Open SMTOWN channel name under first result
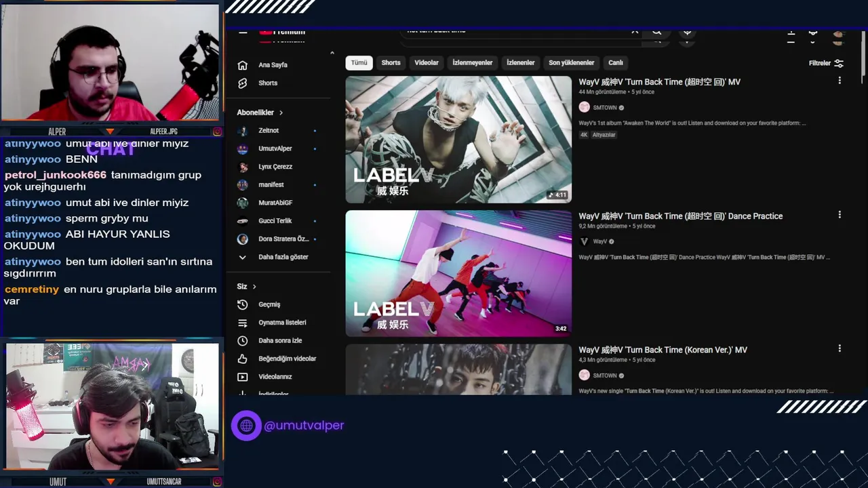 [x=605, y=108]
